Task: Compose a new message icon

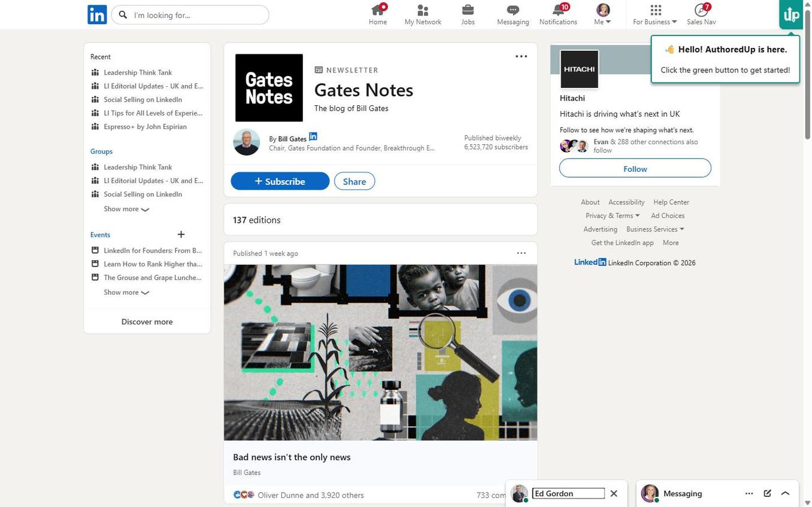Action: click(767, 493)
